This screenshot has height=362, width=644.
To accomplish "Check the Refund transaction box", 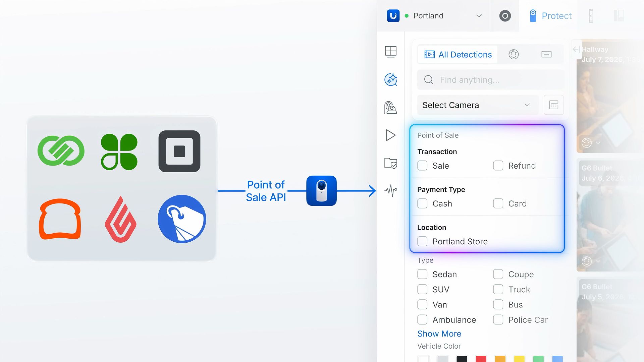I will [498, 166].
